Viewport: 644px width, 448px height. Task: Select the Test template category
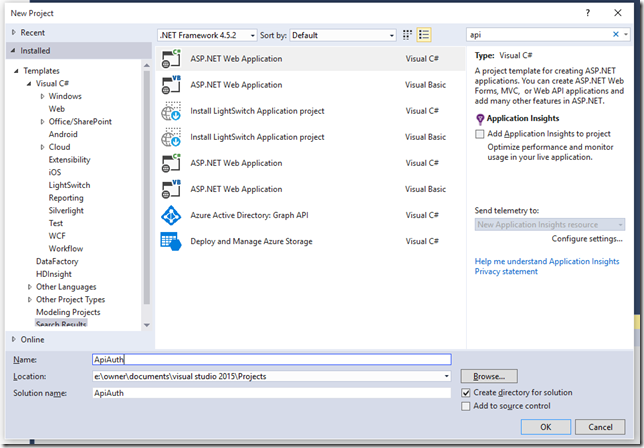[56, 223]
